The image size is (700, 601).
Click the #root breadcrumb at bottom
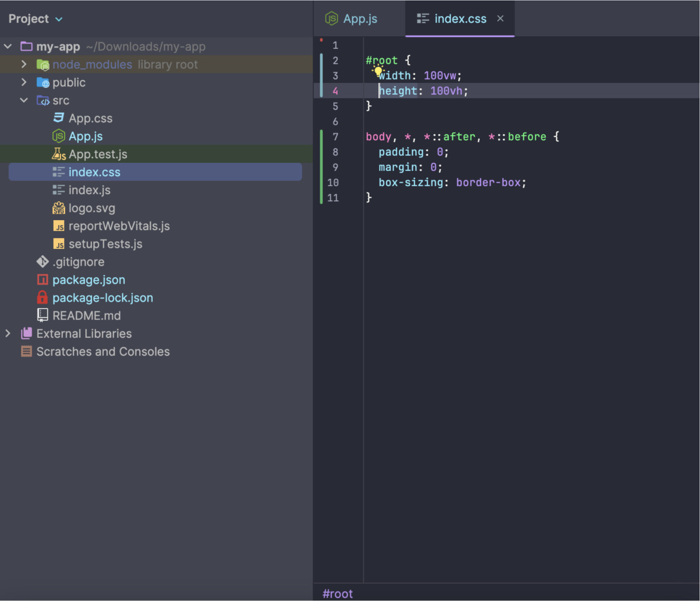(x=338, y=594)
